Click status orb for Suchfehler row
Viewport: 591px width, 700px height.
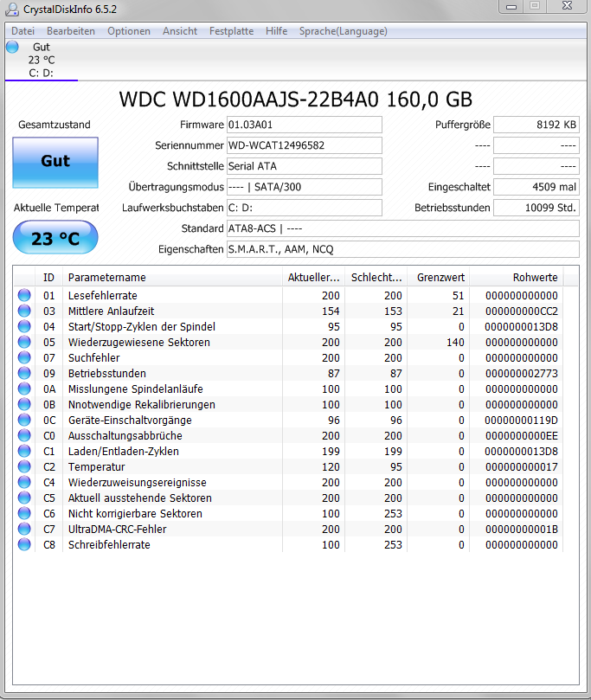click(x=24, y=357)
